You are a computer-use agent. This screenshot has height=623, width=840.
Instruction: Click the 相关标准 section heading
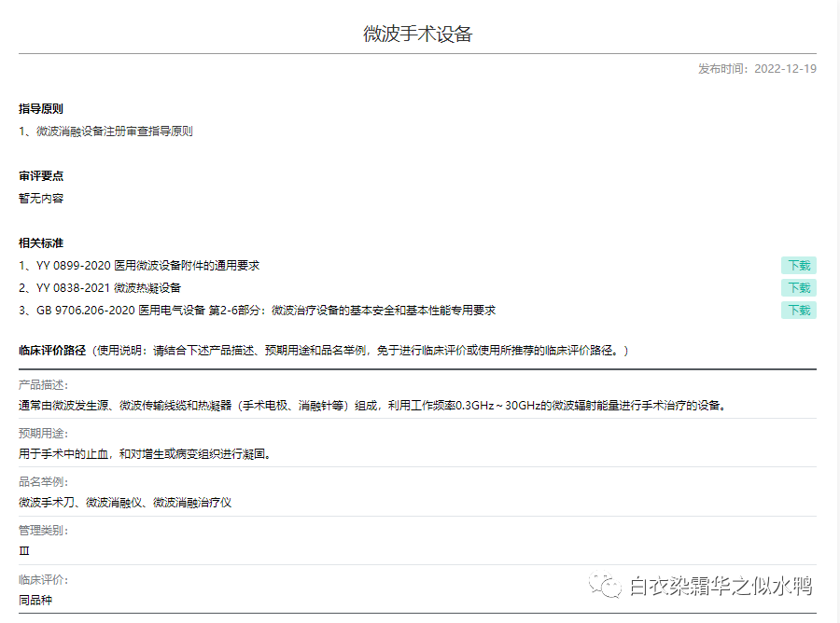click(41, 243)
